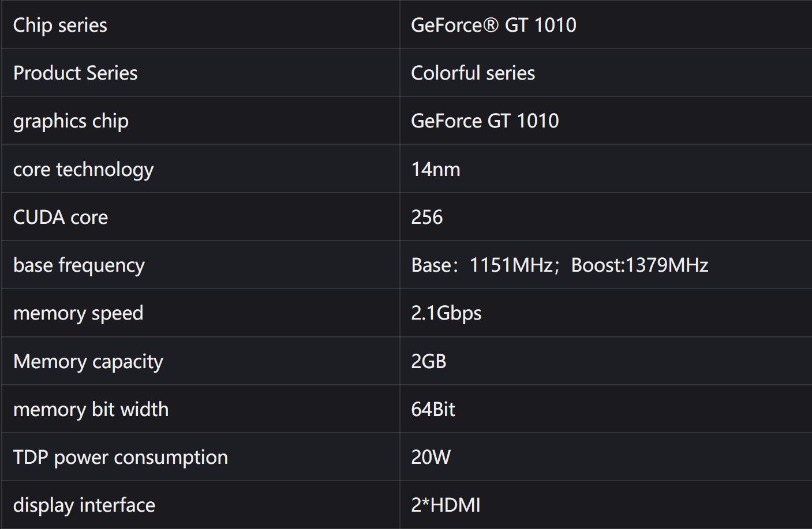This screenshot has height=529, width=812.
Task: Click the "Chip series" label cell
Action: [x=60, y=25]
